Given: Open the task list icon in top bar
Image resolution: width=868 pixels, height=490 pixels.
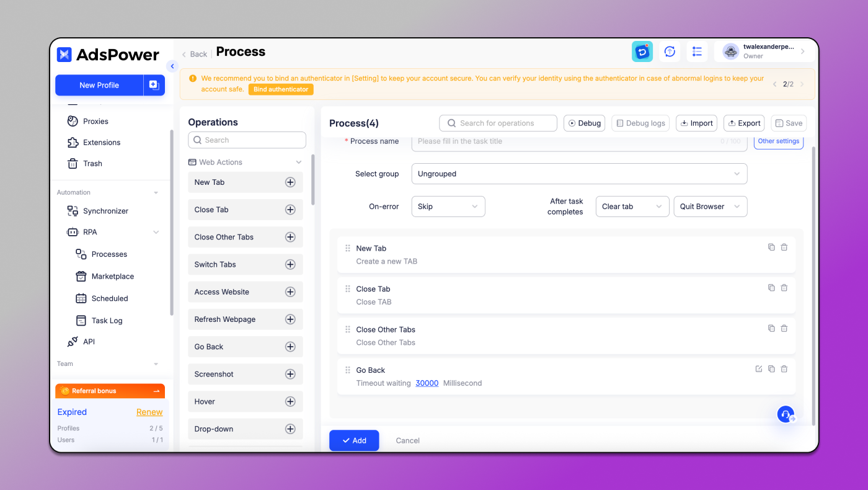Looking at the screenshot, I should [x=696, y=51].
